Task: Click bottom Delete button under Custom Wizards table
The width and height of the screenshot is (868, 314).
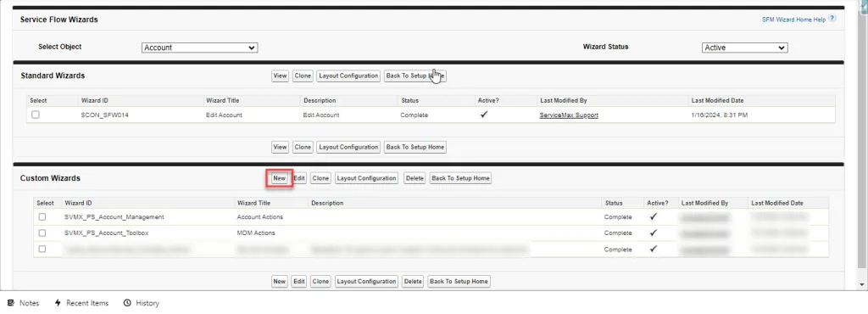Action: 413,281
